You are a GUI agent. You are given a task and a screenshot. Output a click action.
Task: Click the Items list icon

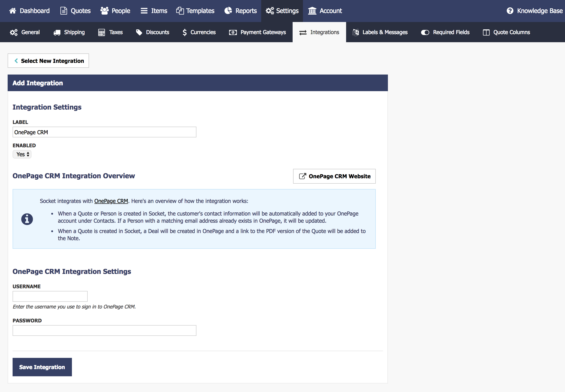tap(144, 11)
